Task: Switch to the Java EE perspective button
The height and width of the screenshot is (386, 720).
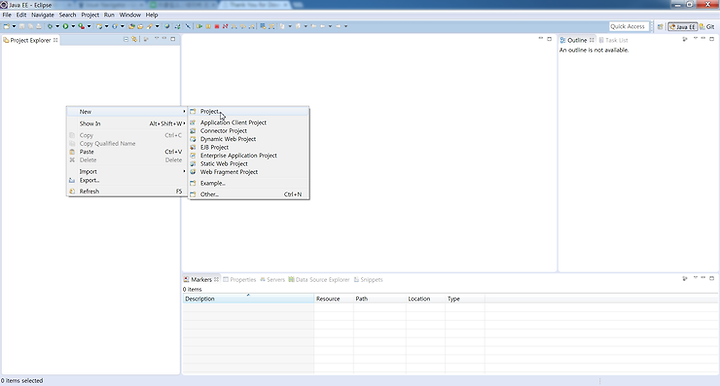Action: coord(682,27)
